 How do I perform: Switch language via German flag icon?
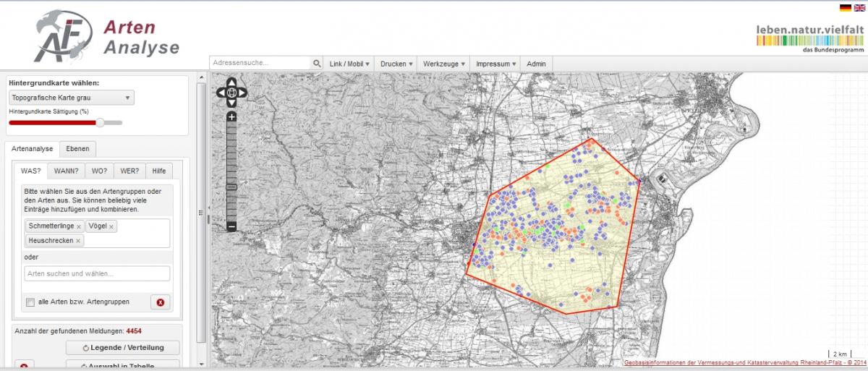point(845,8)
